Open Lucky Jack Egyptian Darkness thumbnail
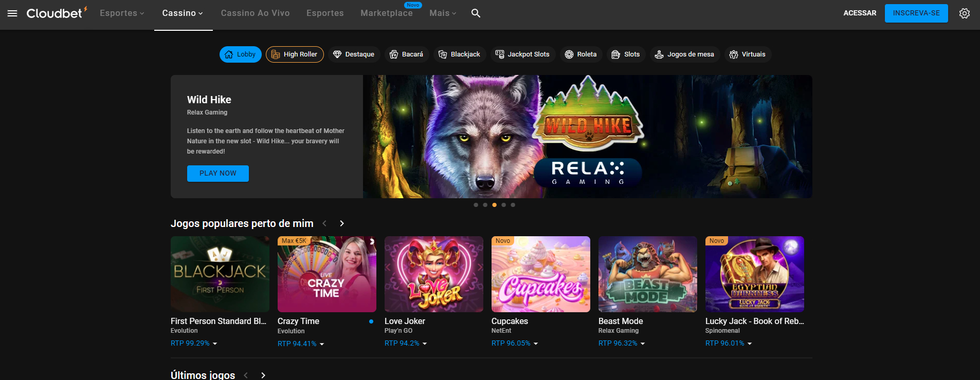This screenshot has height=380, width=980. [755, 274]
